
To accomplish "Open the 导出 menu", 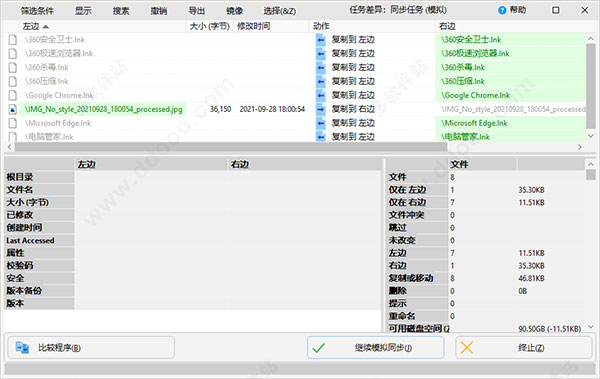I will (197, 11).
